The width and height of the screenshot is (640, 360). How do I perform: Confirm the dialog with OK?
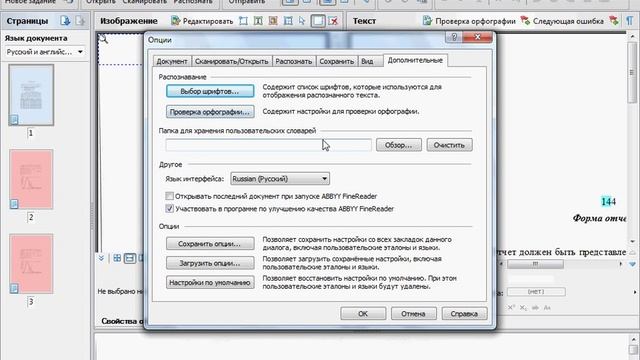(363, 313)
